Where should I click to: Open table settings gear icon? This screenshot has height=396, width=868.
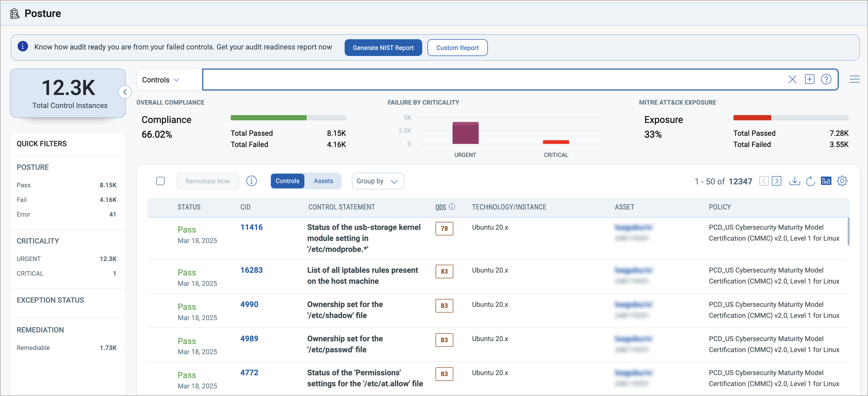(x=842, y=181)
